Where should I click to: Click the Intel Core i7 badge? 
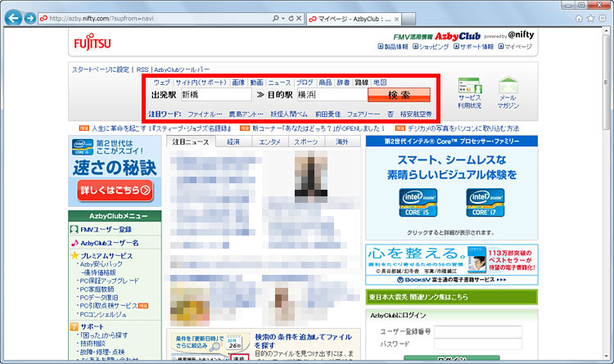[485, 202]
